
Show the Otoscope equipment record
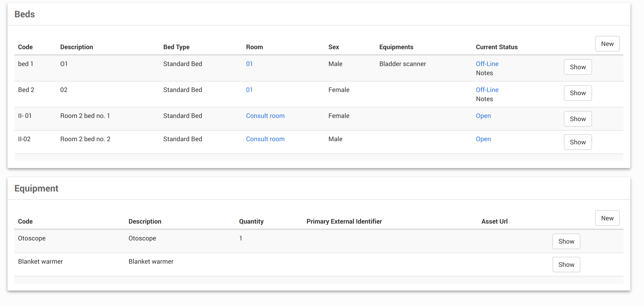click(x=566, y=241)
